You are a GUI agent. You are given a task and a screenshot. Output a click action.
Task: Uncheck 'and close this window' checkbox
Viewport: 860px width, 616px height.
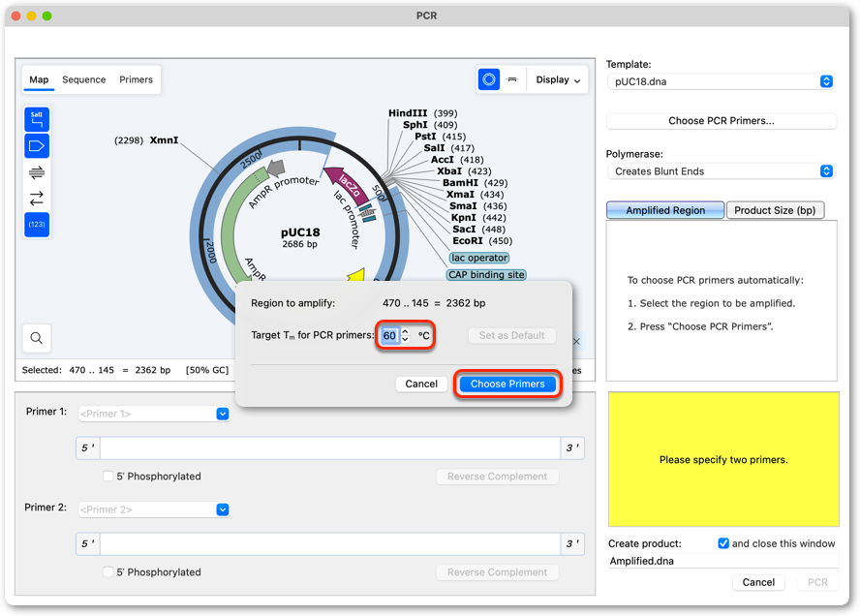[723, 543]
